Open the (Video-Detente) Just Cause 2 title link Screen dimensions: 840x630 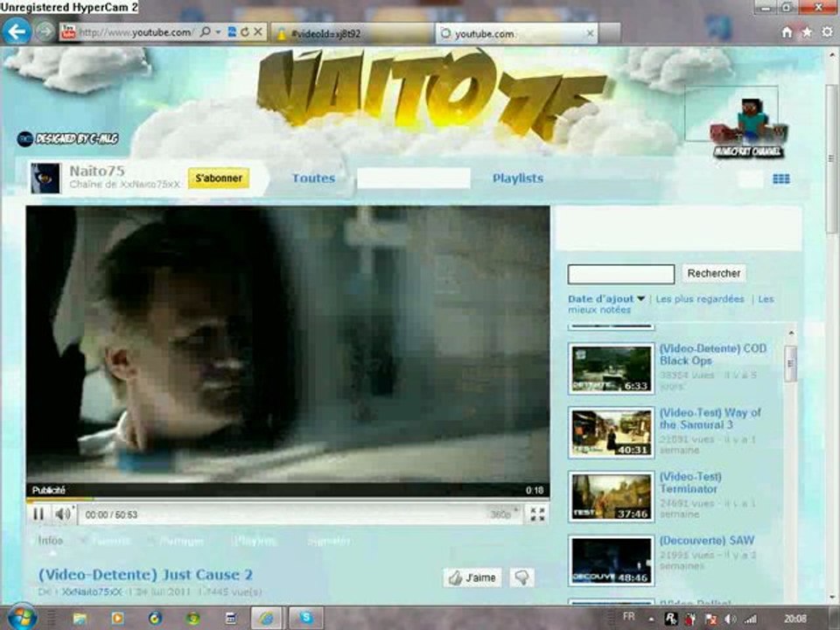145,575
